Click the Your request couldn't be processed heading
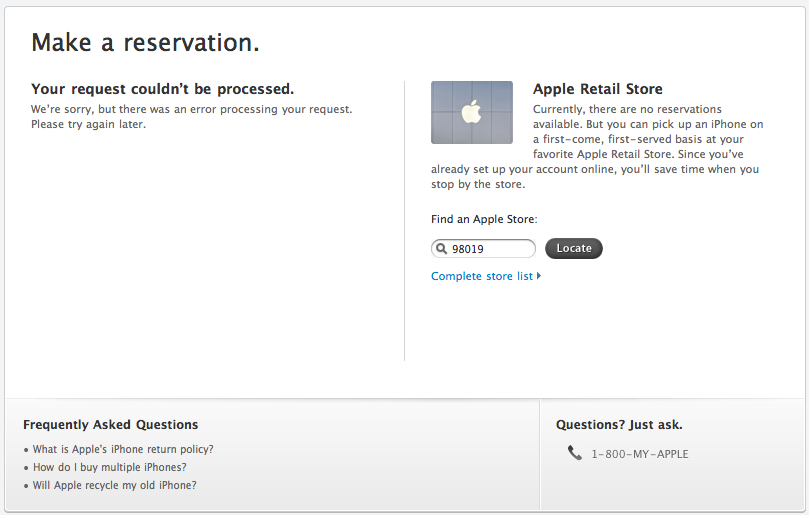This screenshot has height=515, width=809. pos(163,89)
